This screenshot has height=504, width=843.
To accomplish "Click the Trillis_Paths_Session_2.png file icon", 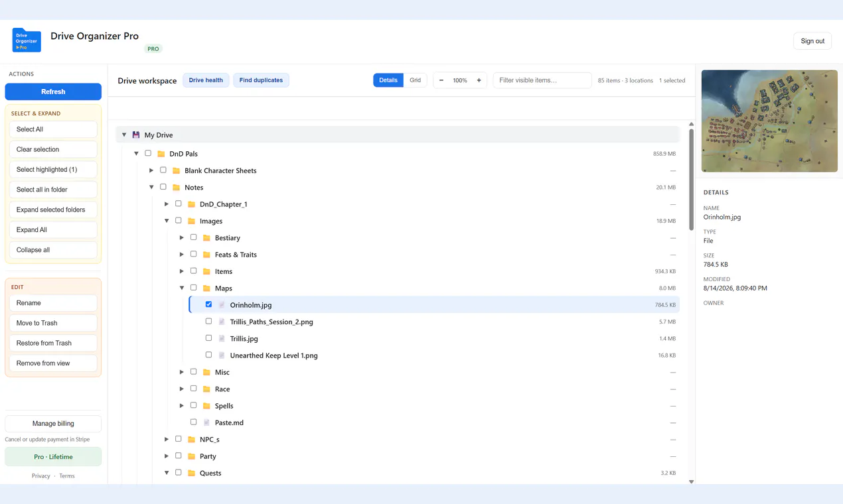I will point(222,322).
